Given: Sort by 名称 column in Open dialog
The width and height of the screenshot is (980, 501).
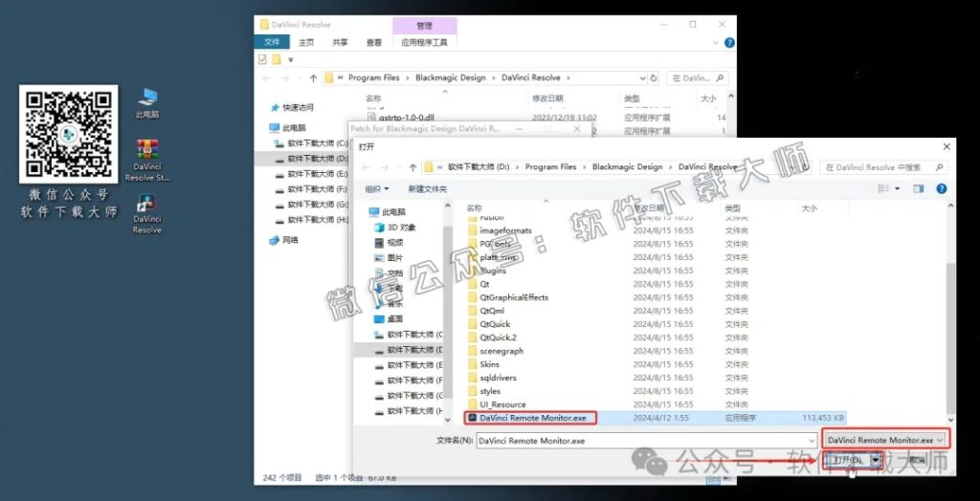Looking at the screenshot, I should (475, 207).
